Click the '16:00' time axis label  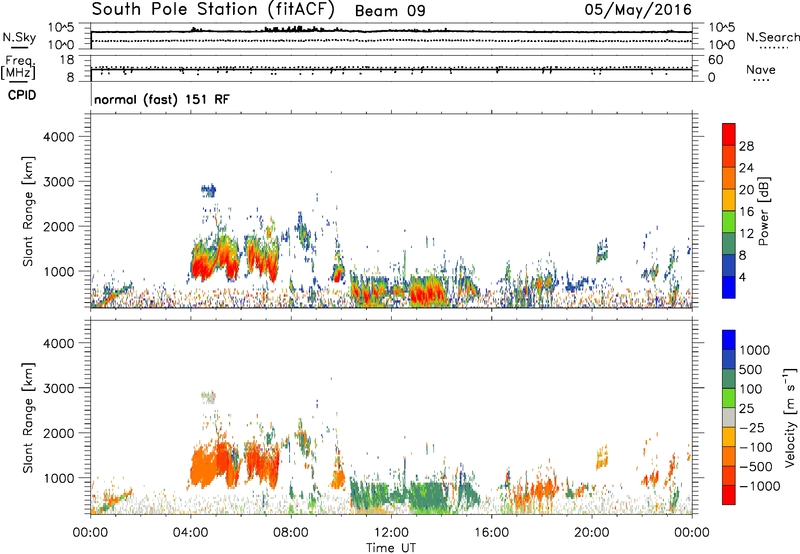pos(491,533)
